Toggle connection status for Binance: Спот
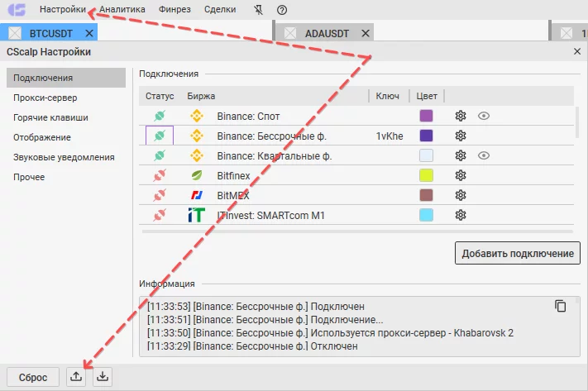This screenshot has width=588, height=391. click(x=160, y=116)
